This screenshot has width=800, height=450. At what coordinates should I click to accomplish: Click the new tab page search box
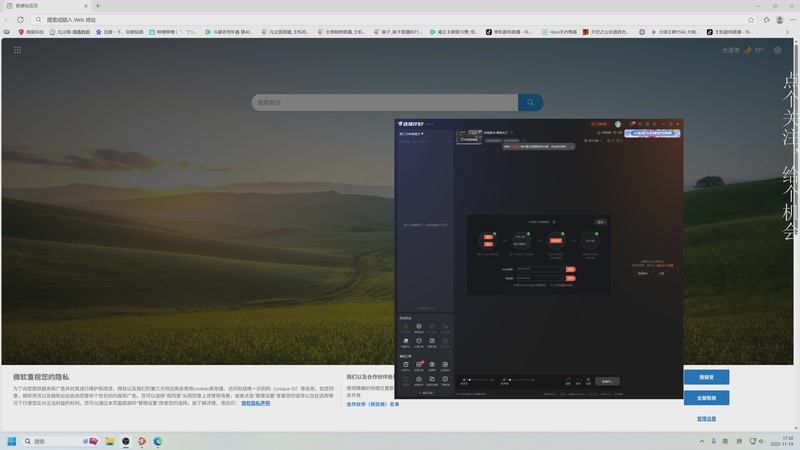(x=385, y=103)
